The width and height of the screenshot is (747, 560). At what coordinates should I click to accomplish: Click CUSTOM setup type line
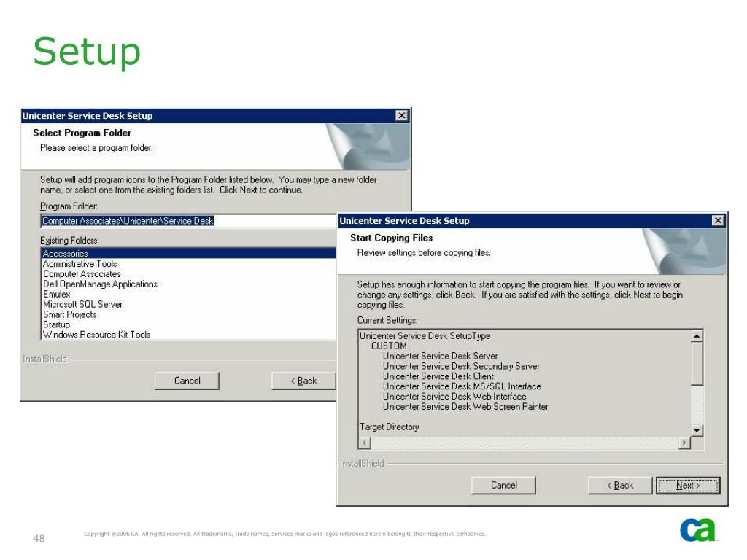pos(389,346)
